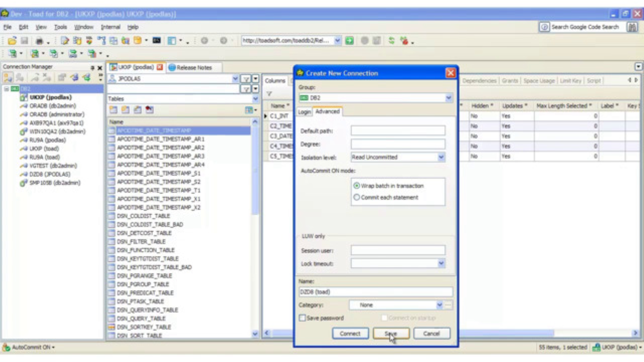Click the Save button in the dialog
Screen dimensions: 644x362
391,333
